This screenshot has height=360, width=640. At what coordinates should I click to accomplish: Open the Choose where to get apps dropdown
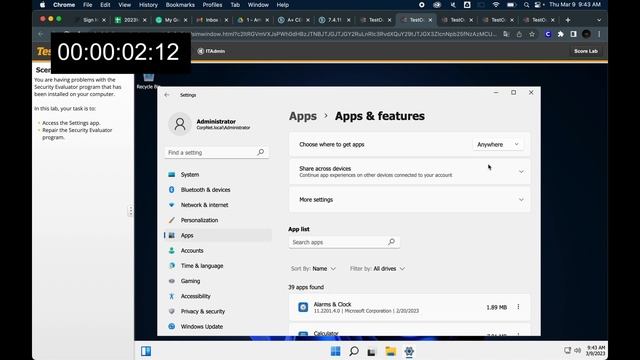point(498,144)
